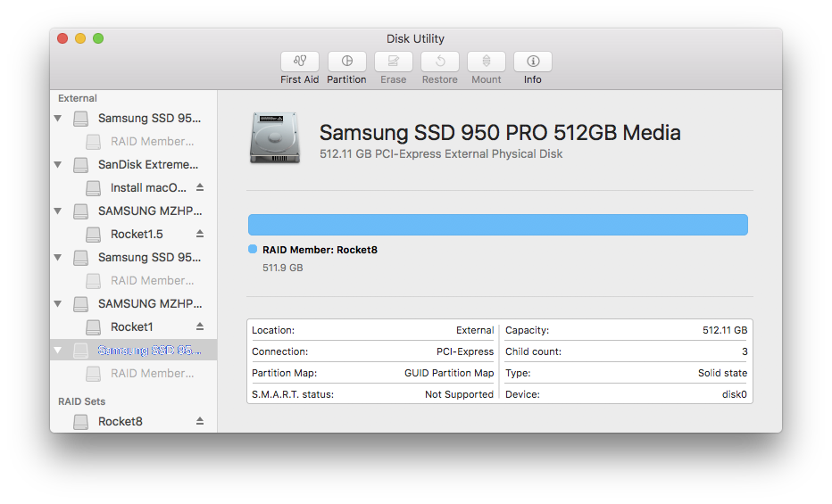Click the Restore toolbar button
This screenshot has height=504, width=832.
pyautogui.click(x=440, y=62)
